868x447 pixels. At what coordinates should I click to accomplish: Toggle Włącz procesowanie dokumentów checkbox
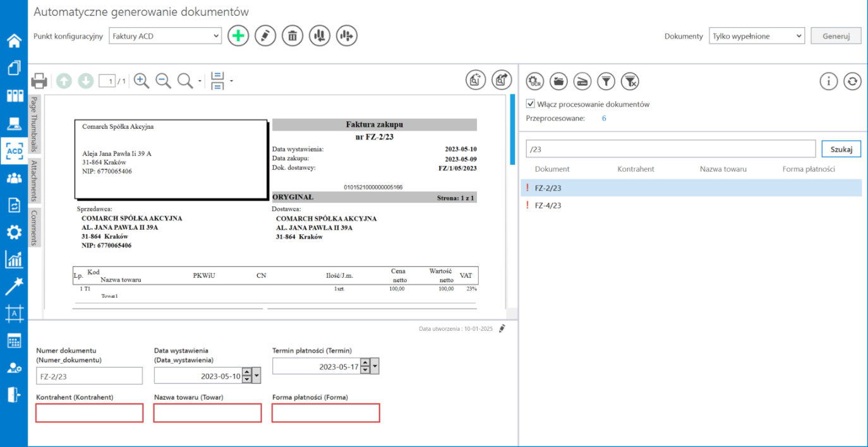point(531,104)
